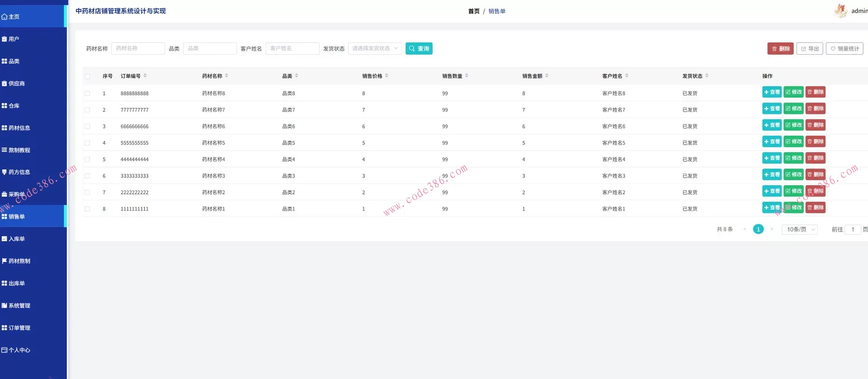Click the 药方信息 sidebar icon
Image resolution: width=868 pixels, height=379 pixels.
[x=4, y=172]
